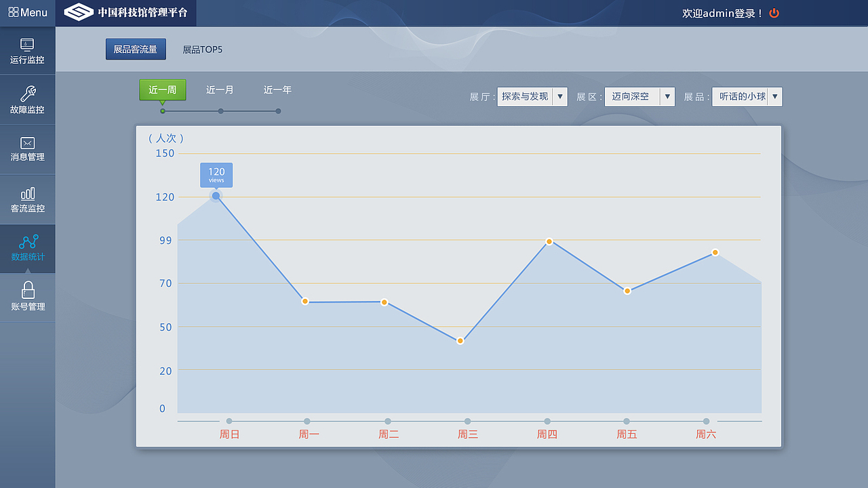The image size is (868, 488).
Task: Click the Menu label in the header
Action: coord(34,12)
